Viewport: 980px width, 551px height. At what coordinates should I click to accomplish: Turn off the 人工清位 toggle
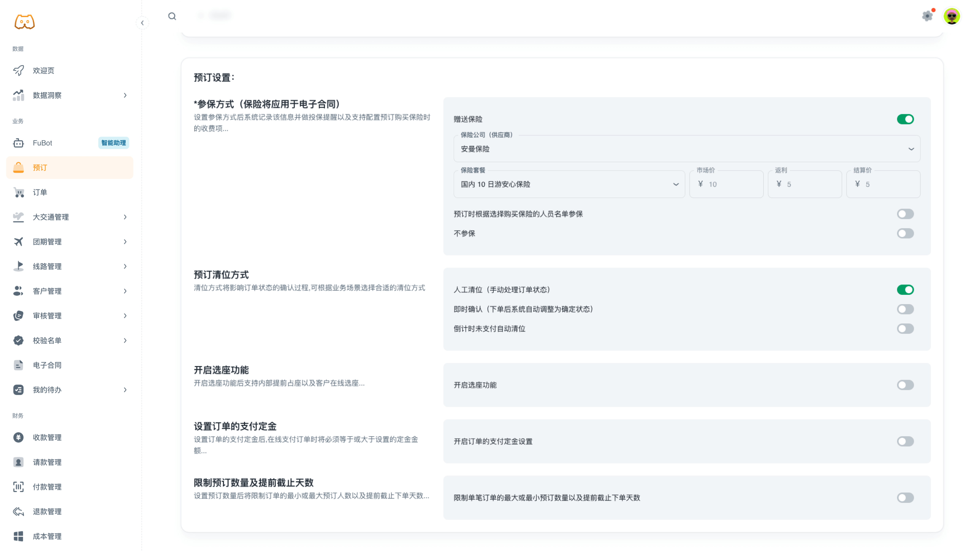coord(905,290)
